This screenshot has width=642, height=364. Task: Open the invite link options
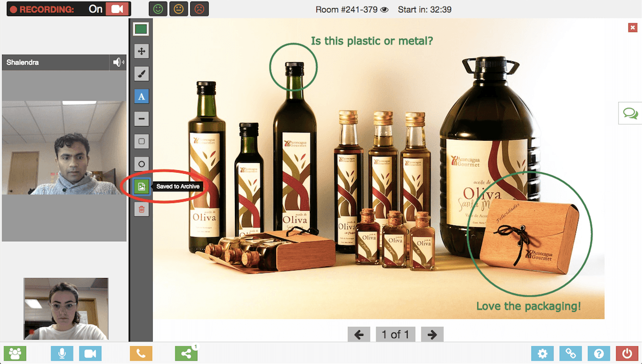click(570, 353)
